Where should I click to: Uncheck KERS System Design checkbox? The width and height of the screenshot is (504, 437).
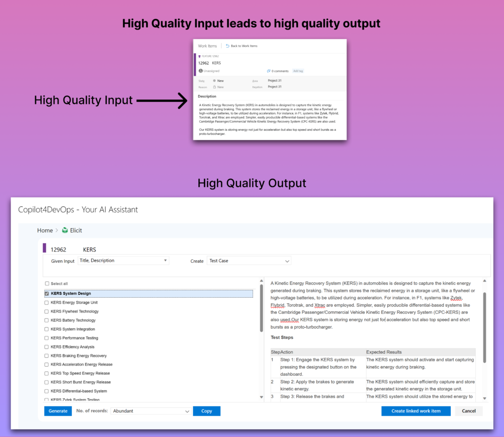(x=47, y=293)
